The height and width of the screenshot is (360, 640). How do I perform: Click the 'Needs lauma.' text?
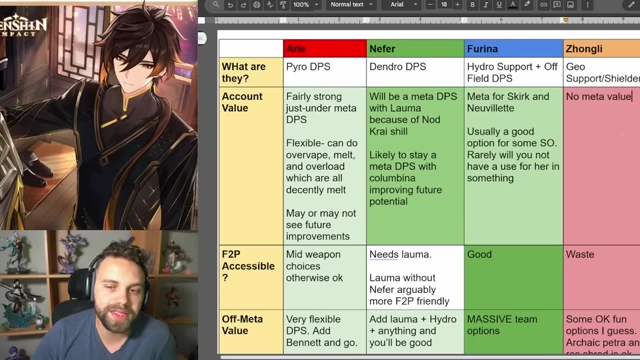[400, 254]
